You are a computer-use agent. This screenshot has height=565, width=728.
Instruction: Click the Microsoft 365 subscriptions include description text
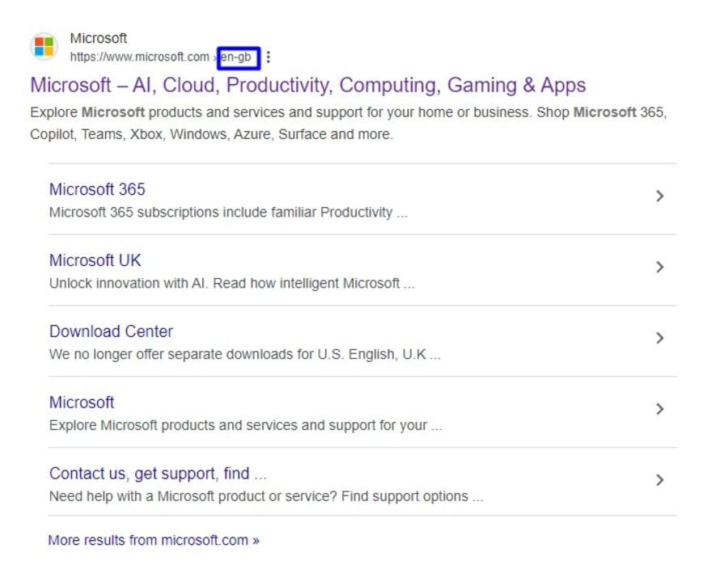pos(228,213)
